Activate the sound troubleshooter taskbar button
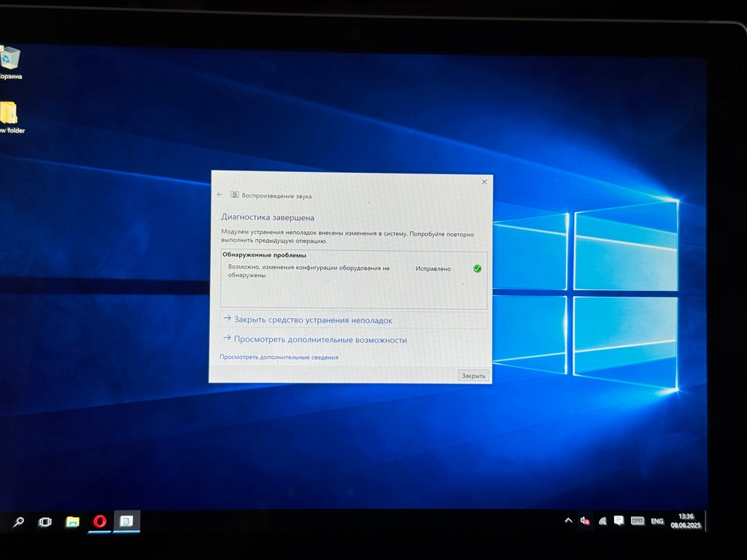The width and height of the screenshot is (747, 560). pyautogui.click(x=126, y=521)
